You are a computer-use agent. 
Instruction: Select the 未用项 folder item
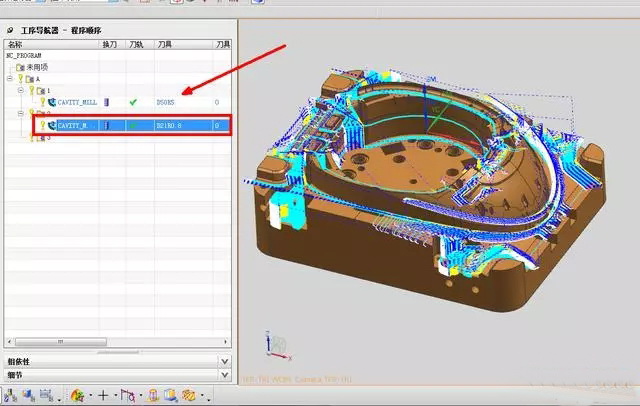(38, 67)
